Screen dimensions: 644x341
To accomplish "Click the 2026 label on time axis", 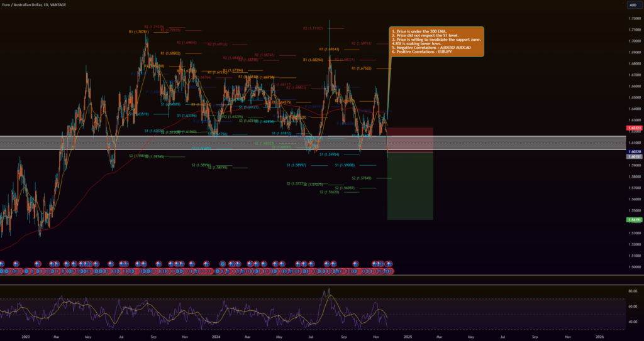I will click(599, 337).
